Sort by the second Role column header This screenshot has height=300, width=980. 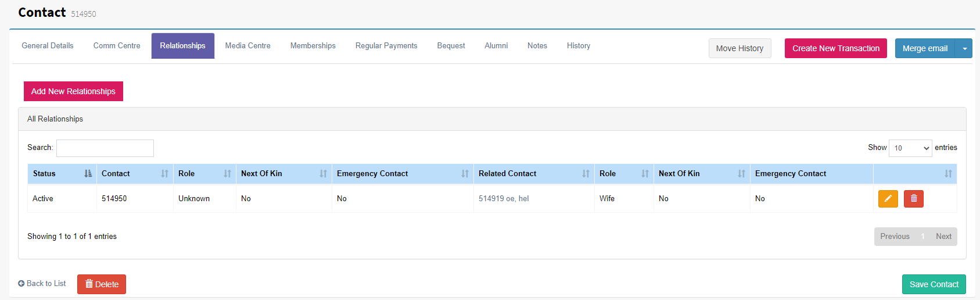click(624, 174)
